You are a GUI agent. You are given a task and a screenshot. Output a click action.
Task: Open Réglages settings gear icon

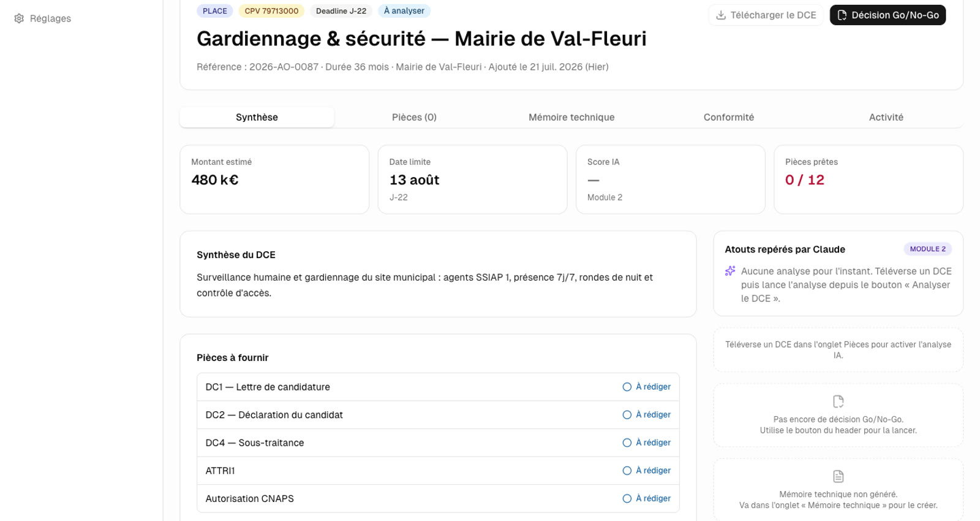click(x=19, y=18)
